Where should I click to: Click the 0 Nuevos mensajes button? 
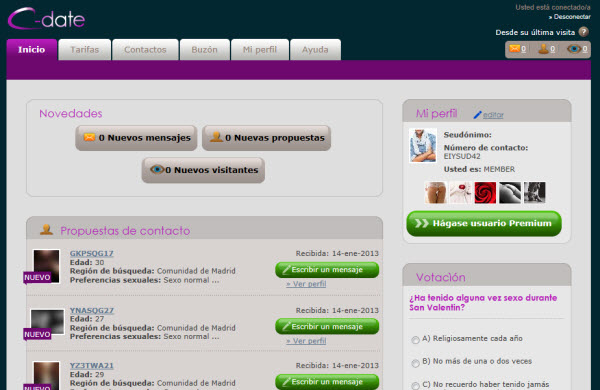(136, 138)
